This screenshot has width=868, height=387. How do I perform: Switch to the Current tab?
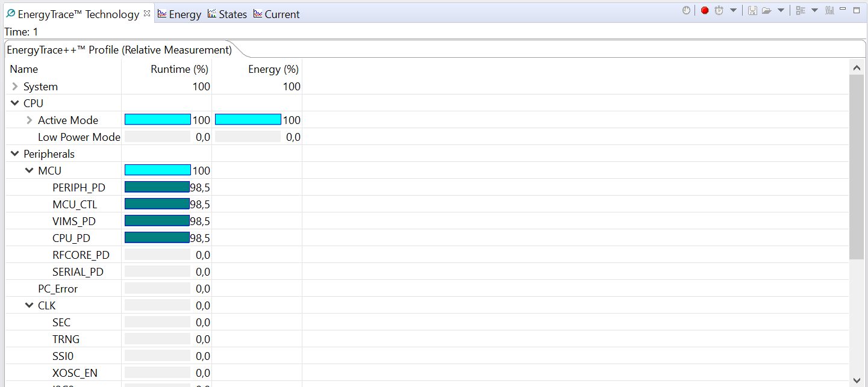[x=276, y=14]
